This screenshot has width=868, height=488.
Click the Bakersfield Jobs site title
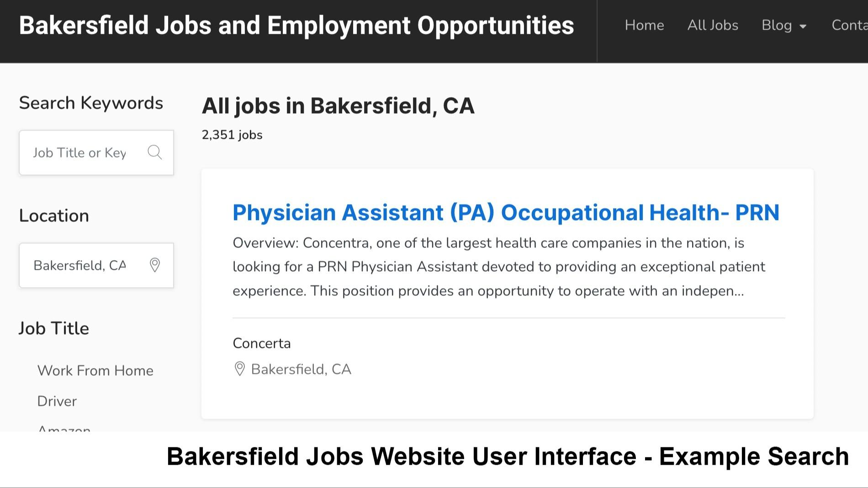[296, 25]
